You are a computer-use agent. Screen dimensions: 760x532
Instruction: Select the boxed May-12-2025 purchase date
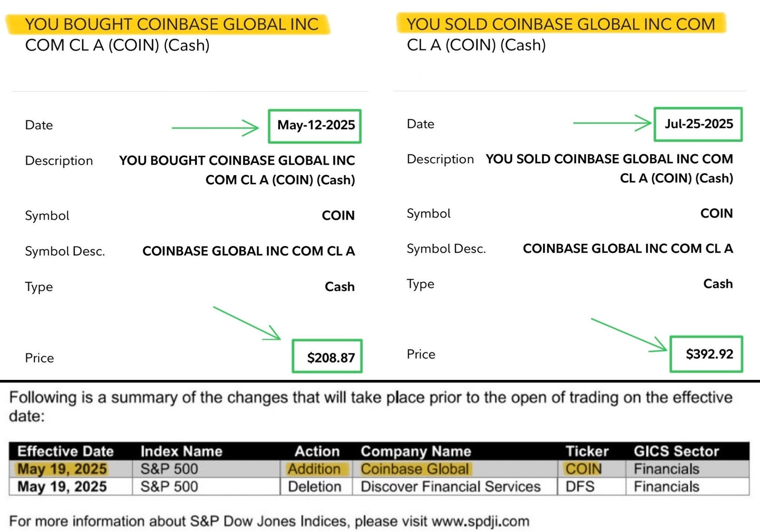click(x=315, y=126)
